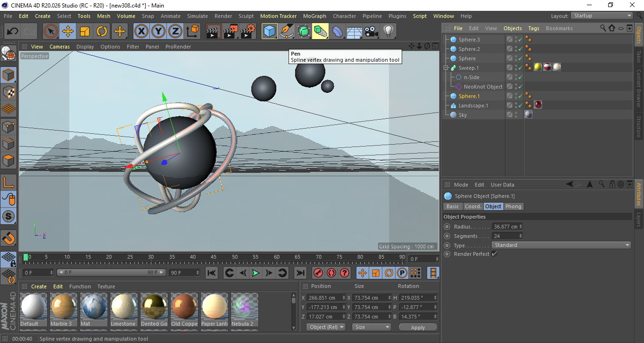This screenshot has width=644, height=343.
Task: Toggle Y axis lock
Action: 158,32
